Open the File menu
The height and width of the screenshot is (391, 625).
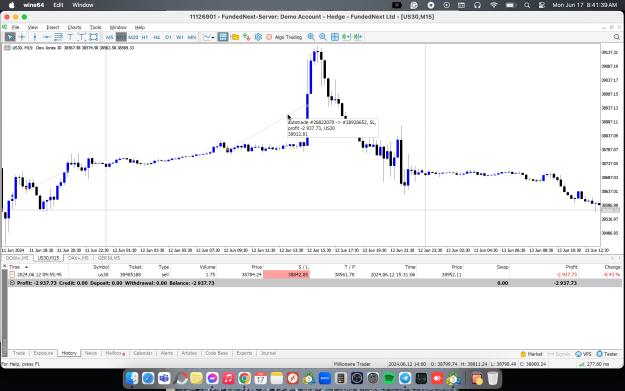coord(16,28)
